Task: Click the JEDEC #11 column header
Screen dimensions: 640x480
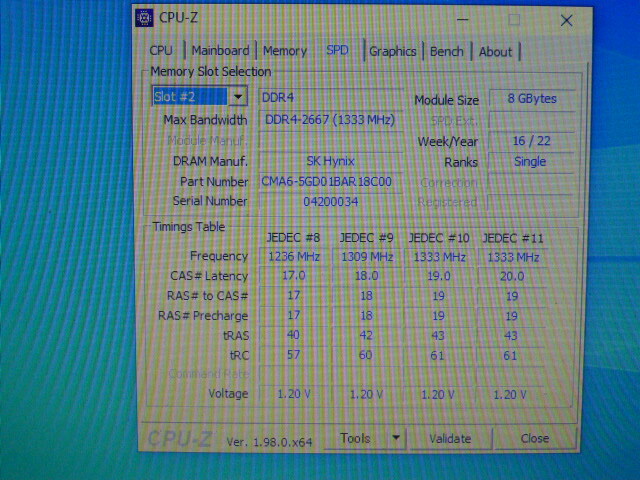Action: pyautogui.click(x=513, y=239)
